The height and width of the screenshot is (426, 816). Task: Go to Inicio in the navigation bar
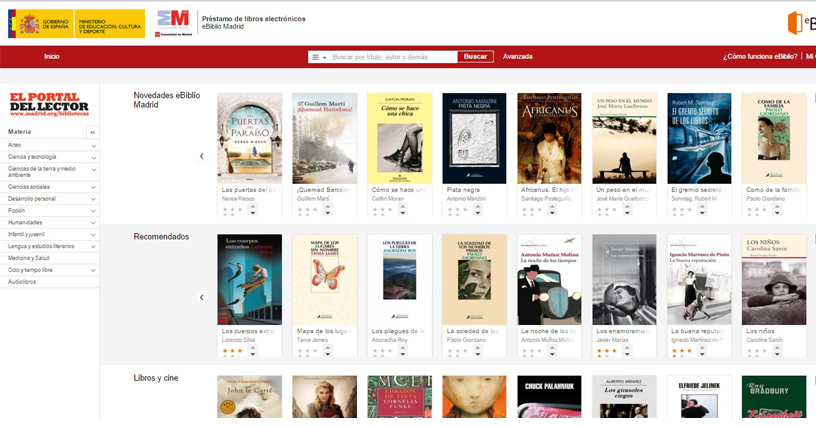click(x=52, y=57)
